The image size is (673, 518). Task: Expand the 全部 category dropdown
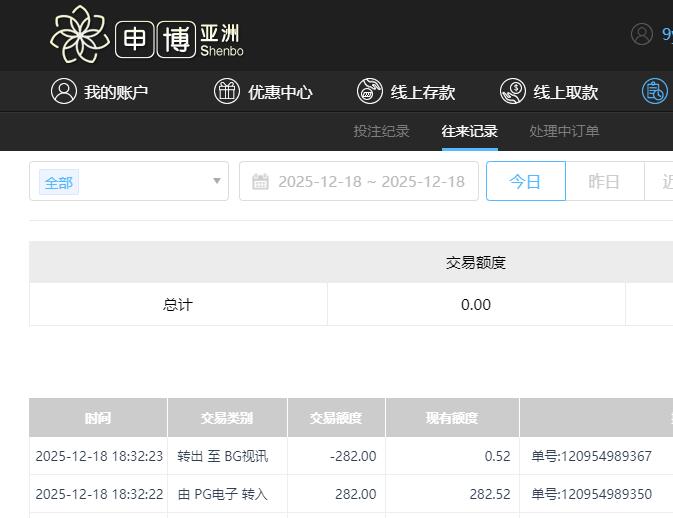click(x=129, y=181)
